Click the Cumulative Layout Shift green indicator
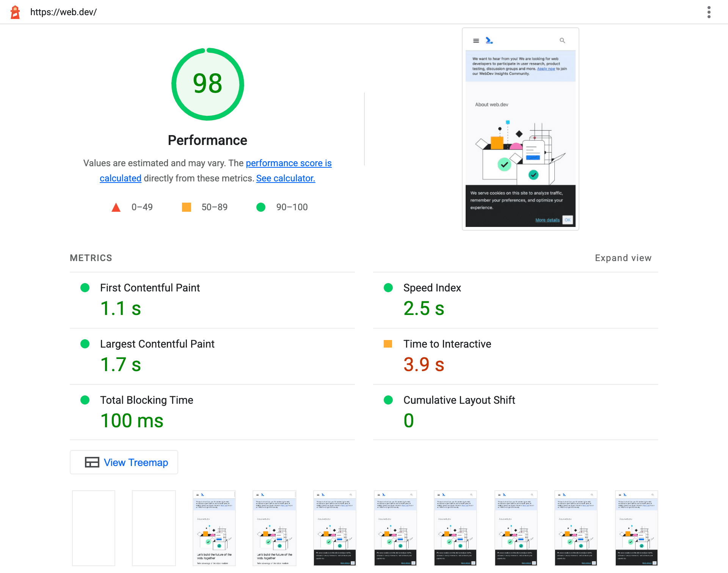The image size is (728, 573). (387, 400)
